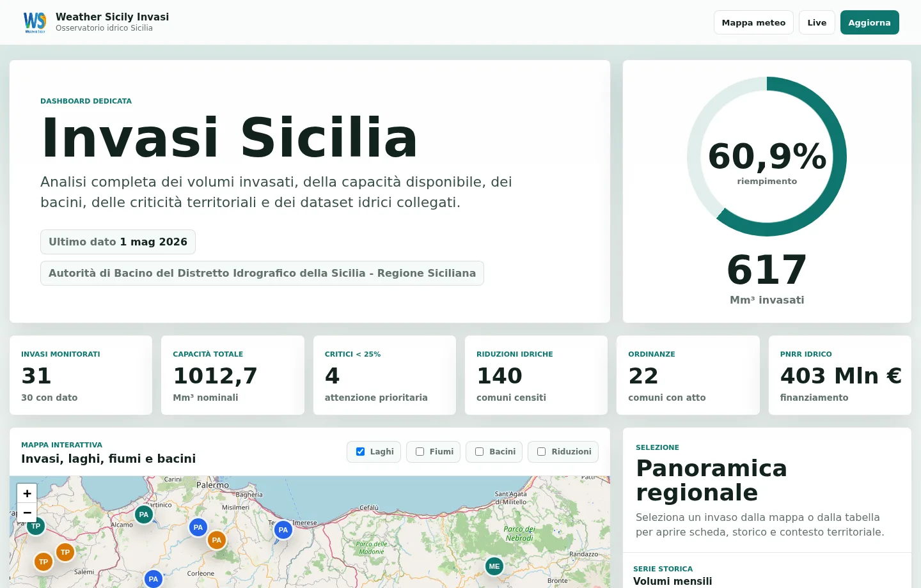
Task: Click the '30 con dato' text
Action: tap(49, 398)
